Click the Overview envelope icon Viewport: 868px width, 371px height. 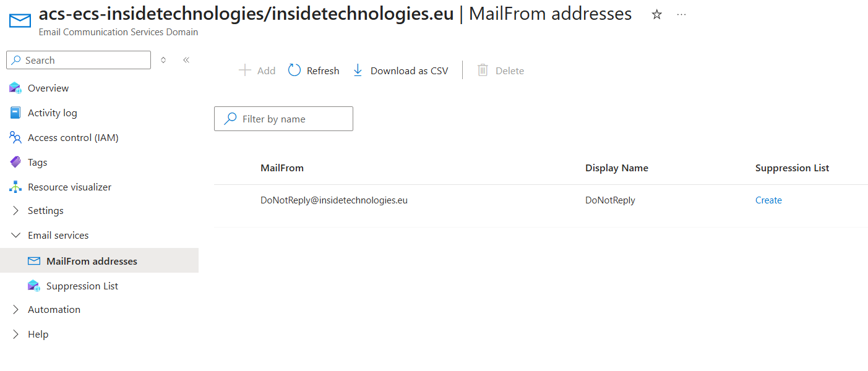pos(15,88)
